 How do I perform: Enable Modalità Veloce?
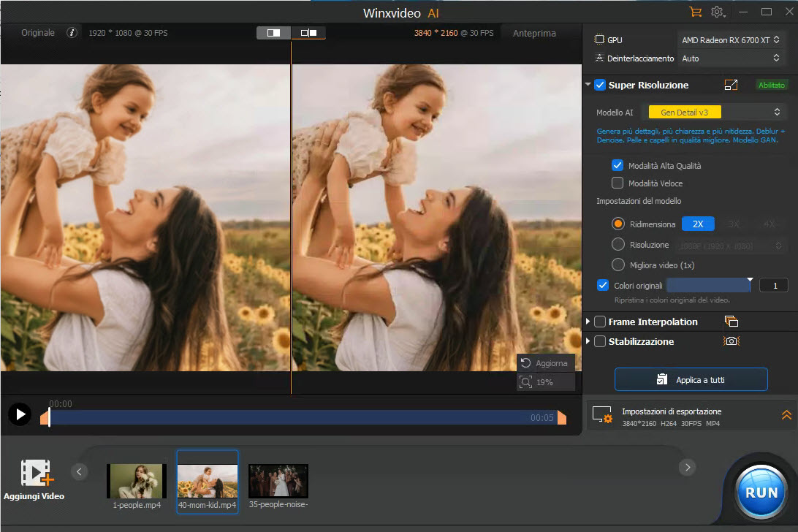[617, 183]
